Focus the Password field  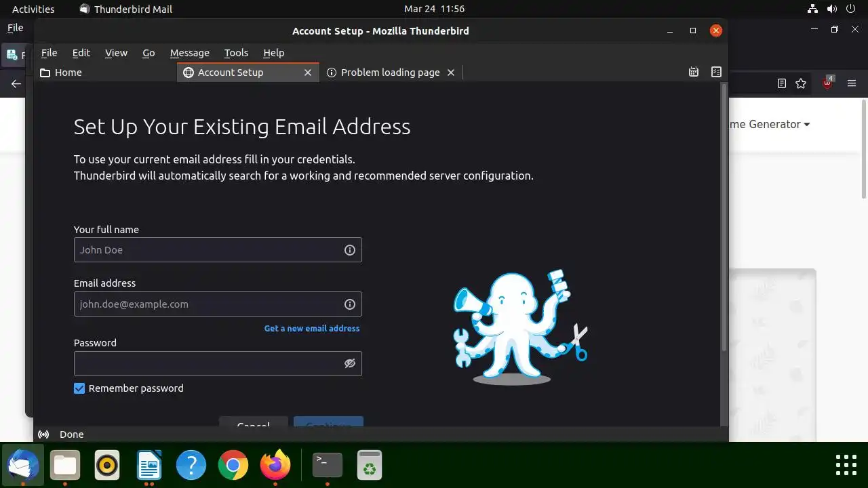coord(218,364)
